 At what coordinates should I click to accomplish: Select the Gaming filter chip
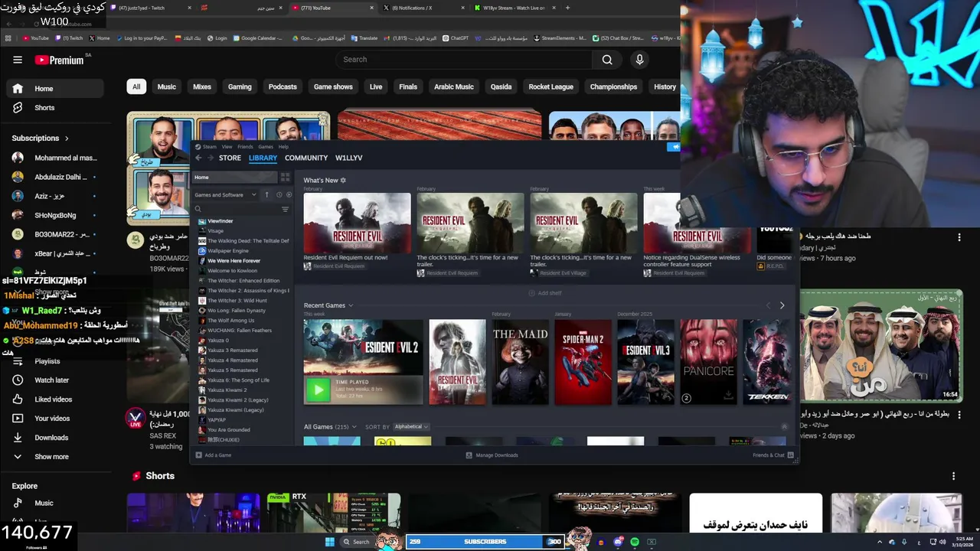(240, 87)
